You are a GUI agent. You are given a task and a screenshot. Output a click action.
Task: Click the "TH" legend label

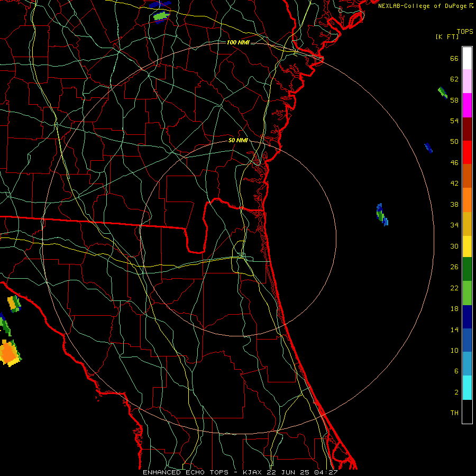[x=454, y=413]
